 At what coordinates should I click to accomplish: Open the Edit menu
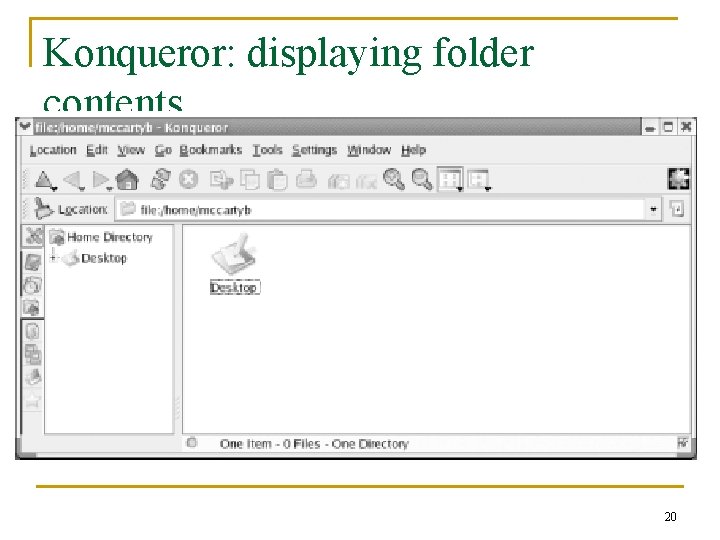click(96, 150)
